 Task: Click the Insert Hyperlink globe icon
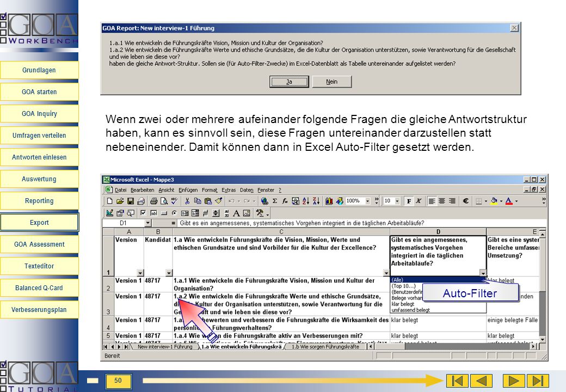tap(264, 201)
